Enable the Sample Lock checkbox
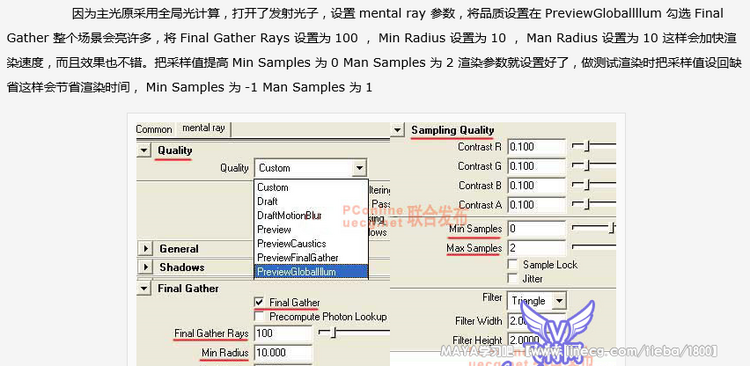Image resolution: width=750 pixels, height=366 pixels. point(513,265)
